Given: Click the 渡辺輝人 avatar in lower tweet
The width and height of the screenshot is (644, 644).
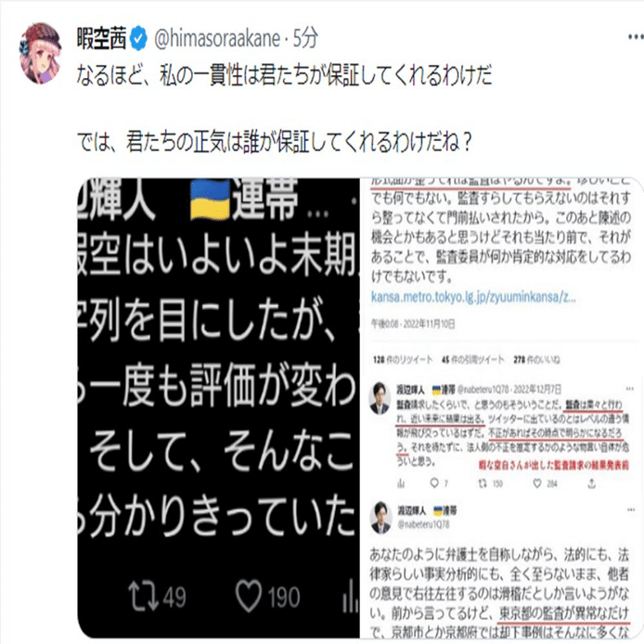Looking at the screenshot, I should tap(380, 518).
